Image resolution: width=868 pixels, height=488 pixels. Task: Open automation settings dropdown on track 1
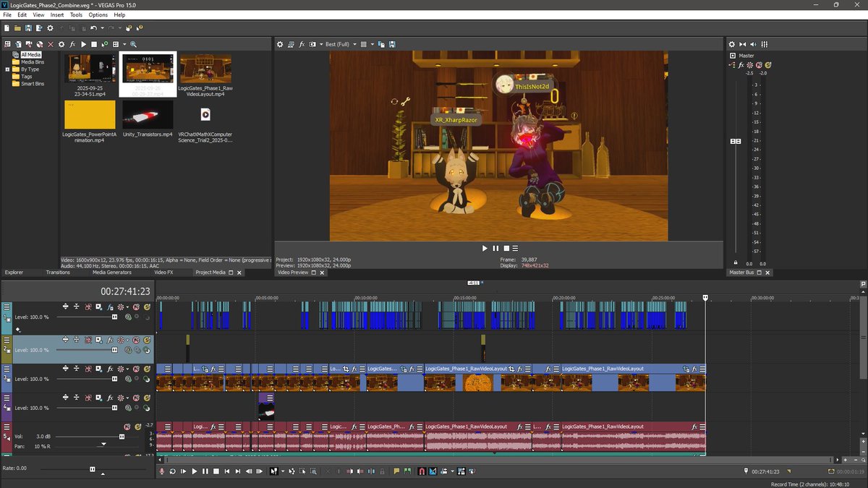coord(127,307)
